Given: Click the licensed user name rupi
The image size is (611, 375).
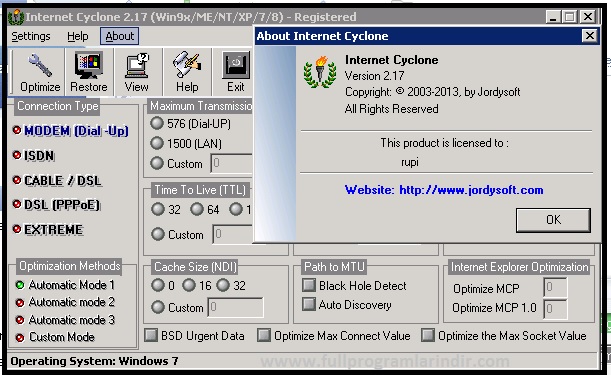Looking at the screenshot, I should tap(410, 162).
